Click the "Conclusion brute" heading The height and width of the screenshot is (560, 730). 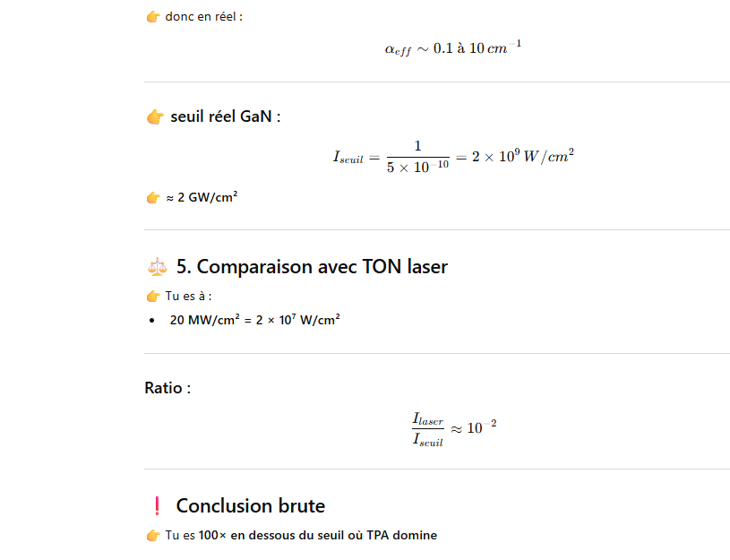(250, 506)
